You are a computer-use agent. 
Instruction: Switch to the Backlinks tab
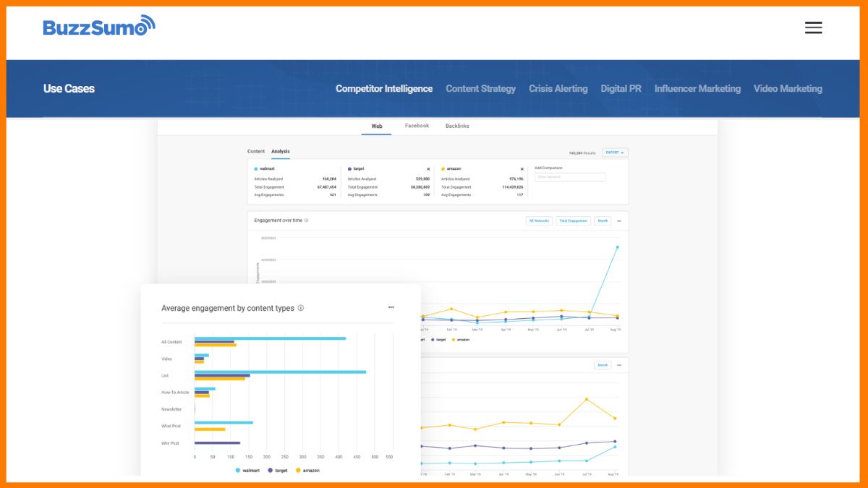[x=457, y=126]
